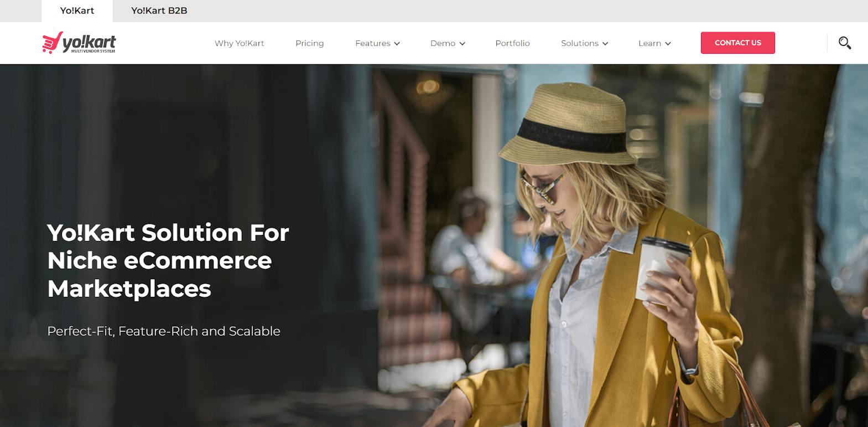Open the Learn menu
868x427 pixels.
pyautogui.click(x=655, y=43)
